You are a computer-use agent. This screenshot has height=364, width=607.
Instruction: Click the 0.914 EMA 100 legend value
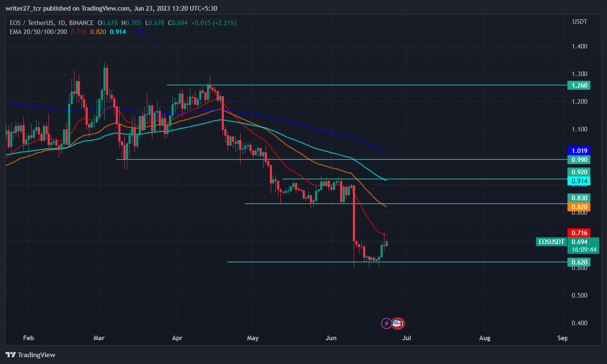118,31
